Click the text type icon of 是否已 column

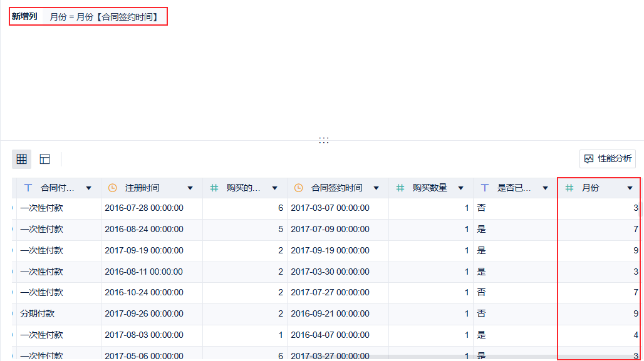[x=485, y=188]
